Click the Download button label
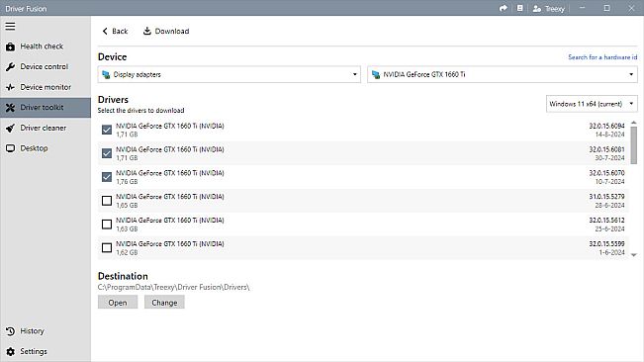Screen dimensions: 644x362 pos(172,32)
